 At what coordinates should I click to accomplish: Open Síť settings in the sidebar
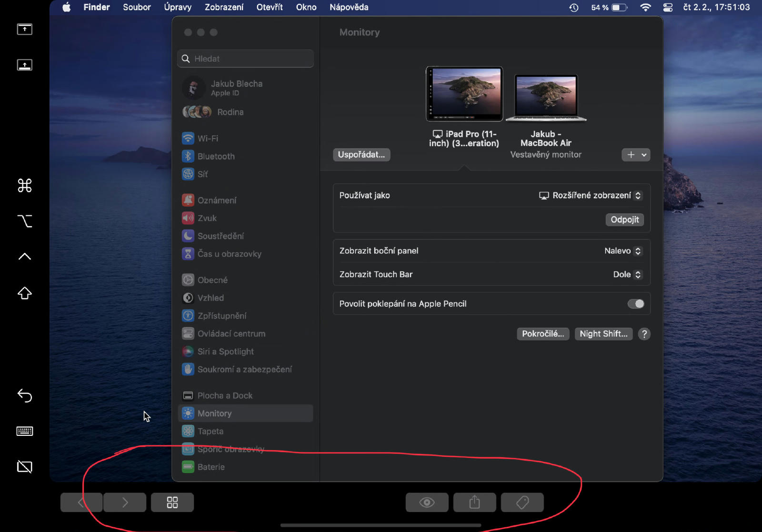(x=245, y=174)
